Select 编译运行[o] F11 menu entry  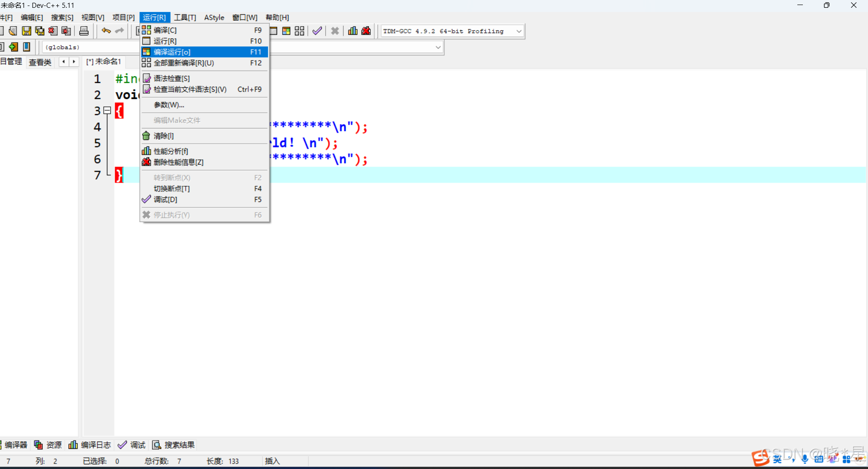(x=204, y=52)
